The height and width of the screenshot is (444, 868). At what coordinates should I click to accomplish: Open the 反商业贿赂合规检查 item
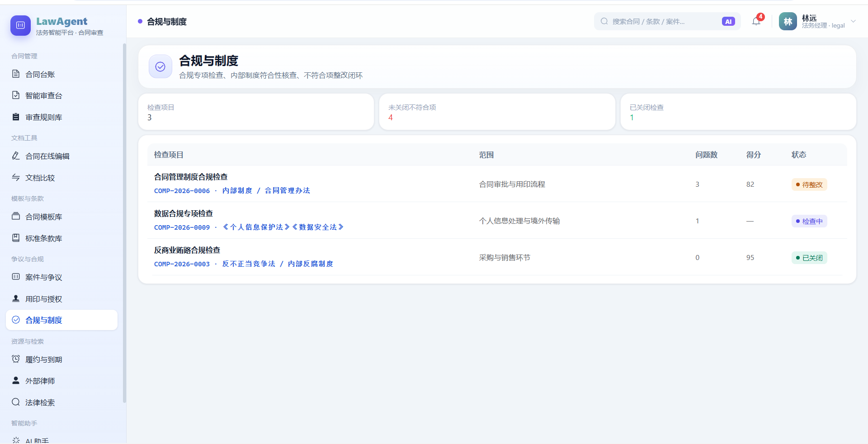pos(187,250)
